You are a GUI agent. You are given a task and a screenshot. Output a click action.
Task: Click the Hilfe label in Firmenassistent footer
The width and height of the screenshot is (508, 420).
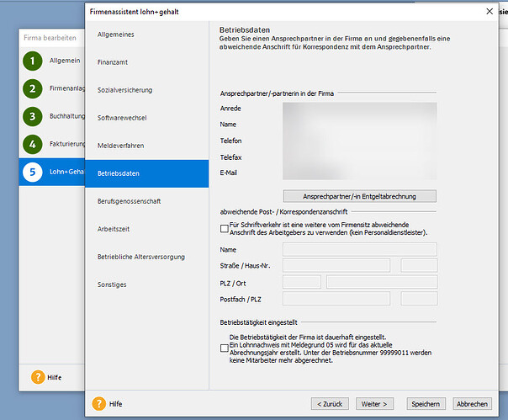[116, 404]
